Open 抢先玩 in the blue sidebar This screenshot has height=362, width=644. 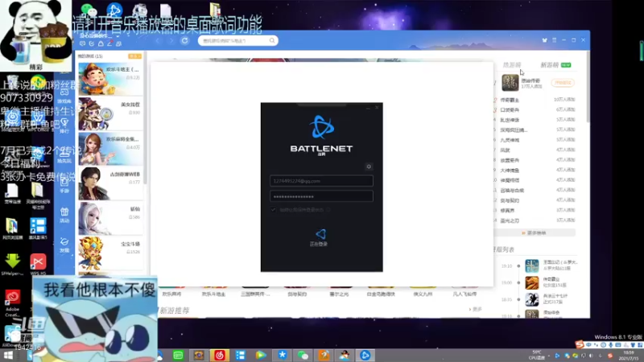click(64, 155)
